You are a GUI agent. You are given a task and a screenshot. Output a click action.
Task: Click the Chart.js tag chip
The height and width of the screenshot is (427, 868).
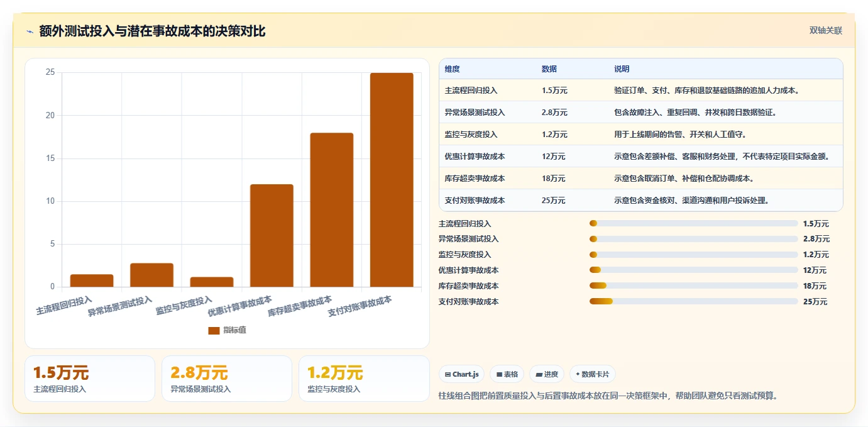[462, 374]
